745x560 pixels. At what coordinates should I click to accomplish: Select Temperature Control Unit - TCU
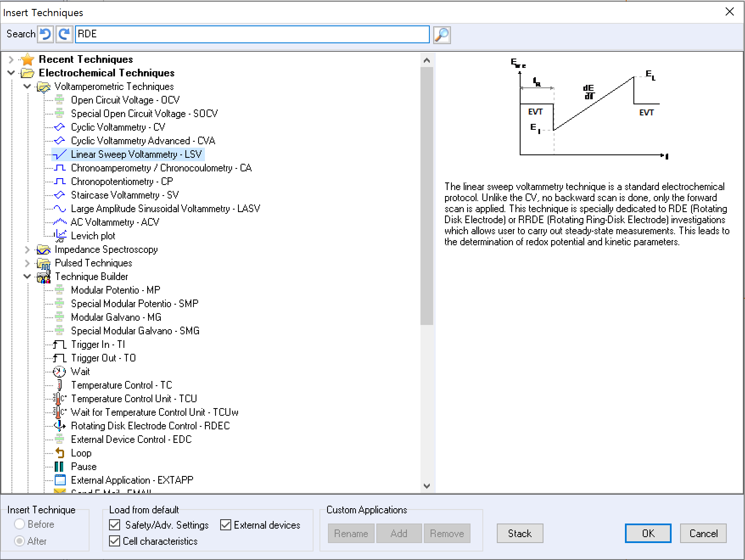[134, 399]
